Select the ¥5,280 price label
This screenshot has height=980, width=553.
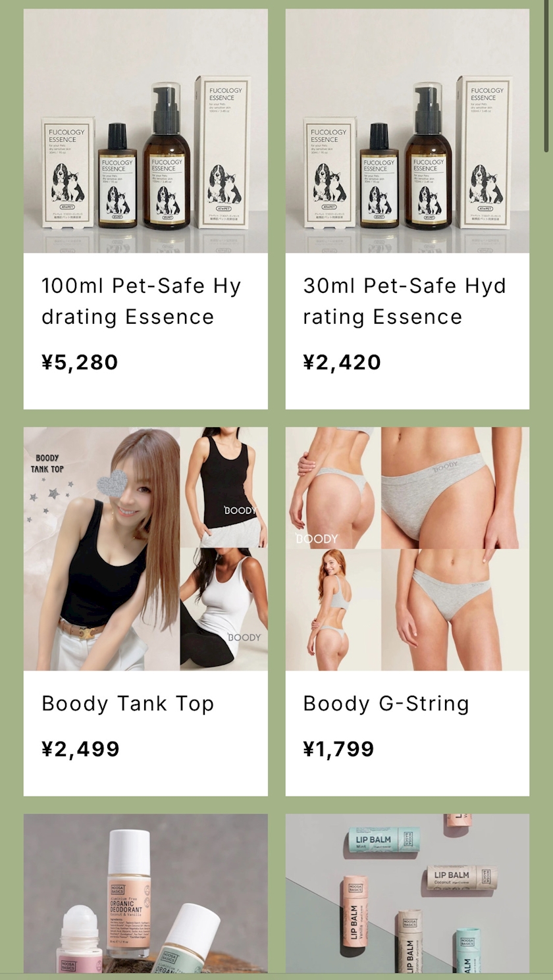(x=80, y=362)
